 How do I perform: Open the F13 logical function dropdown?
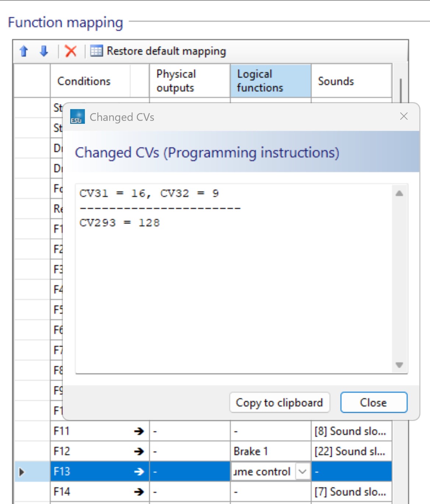[x=302, y=471]
